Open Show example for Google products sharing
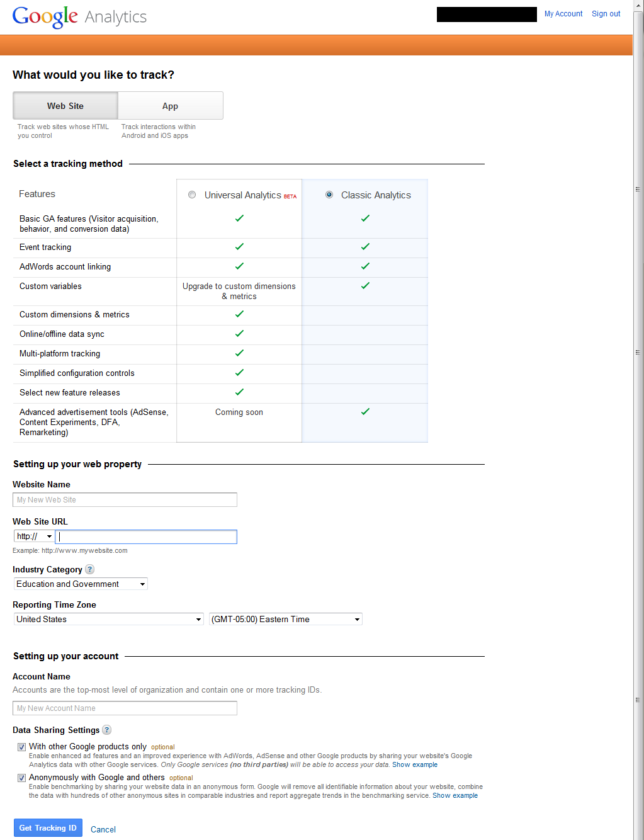 415,764
